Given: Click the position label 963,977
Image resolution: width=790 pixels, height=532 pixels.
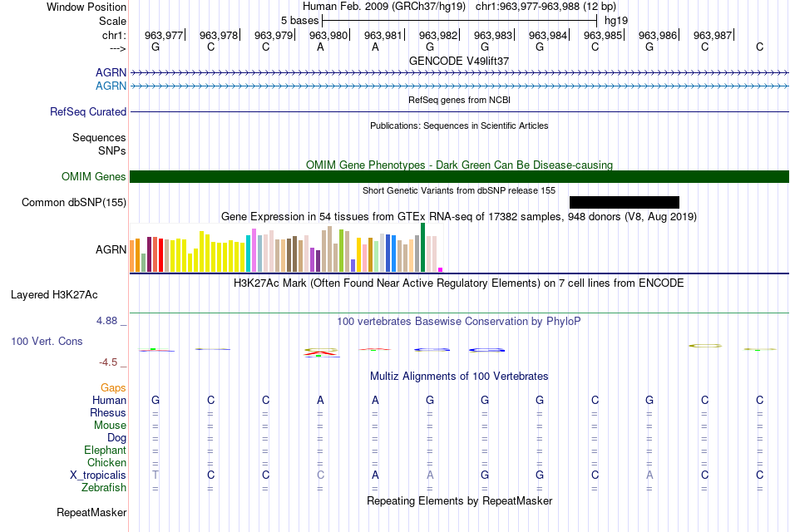Looking at the screenshot, I should point(164,35).
